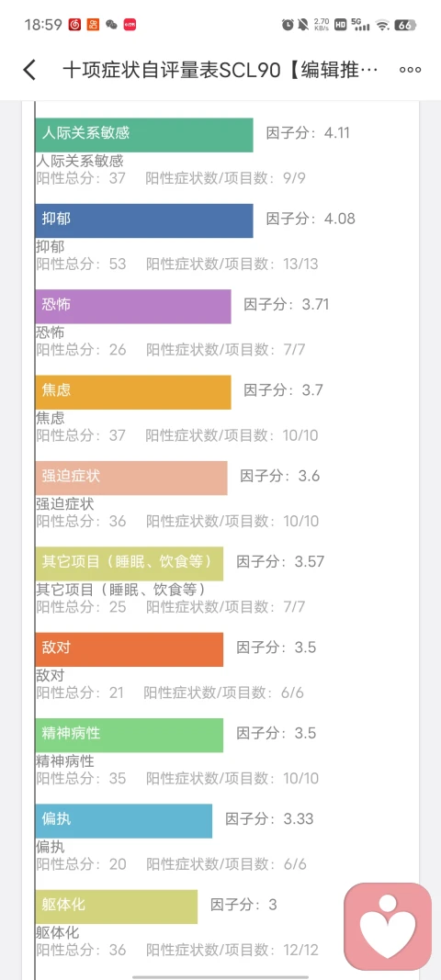Tap the back arrow icon
Viewport: 441px width, 980px height.
(29, 70)
